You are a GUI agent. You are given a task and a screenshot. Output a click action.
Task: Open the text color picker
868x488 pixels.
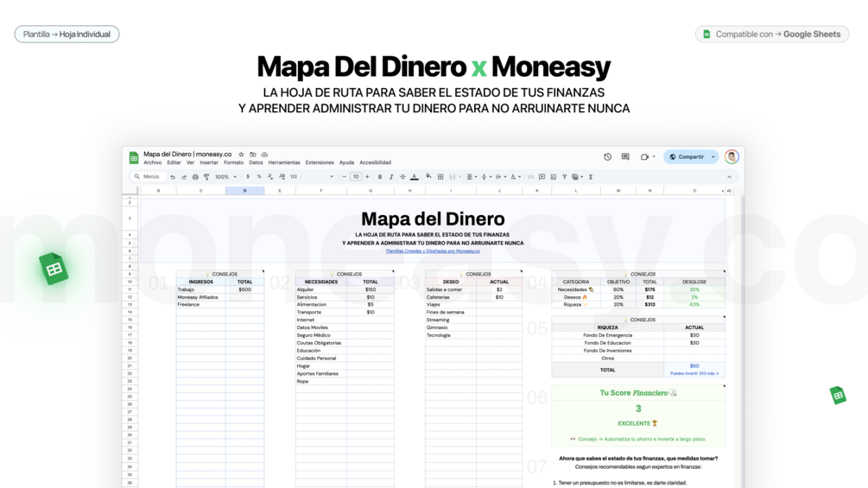(x=414, y=177)
